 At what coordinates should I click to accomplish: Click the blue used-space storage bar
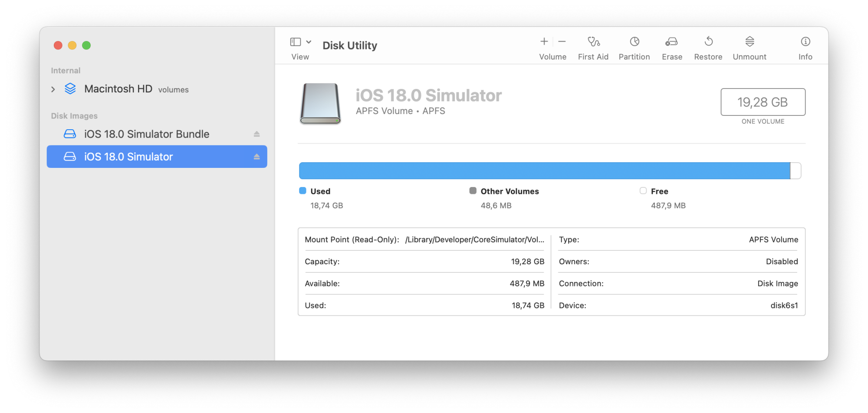pyautogui.click(x=545, y=170)
